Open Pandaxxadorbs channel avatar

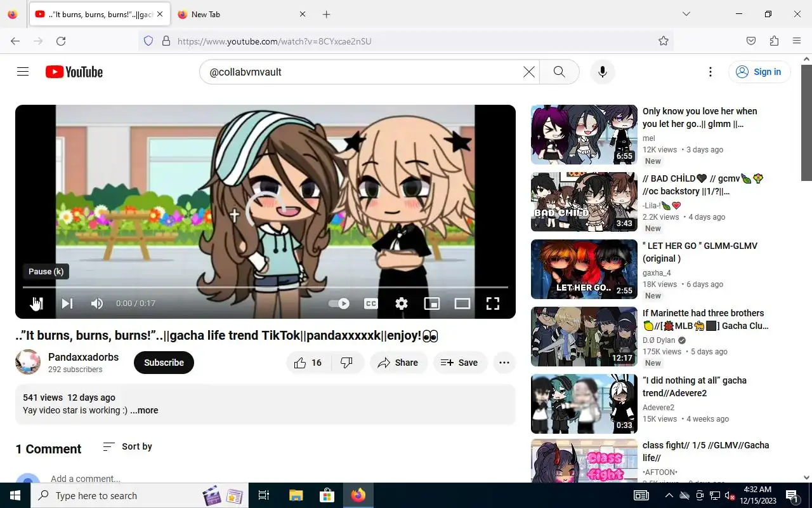pos(28,363)
